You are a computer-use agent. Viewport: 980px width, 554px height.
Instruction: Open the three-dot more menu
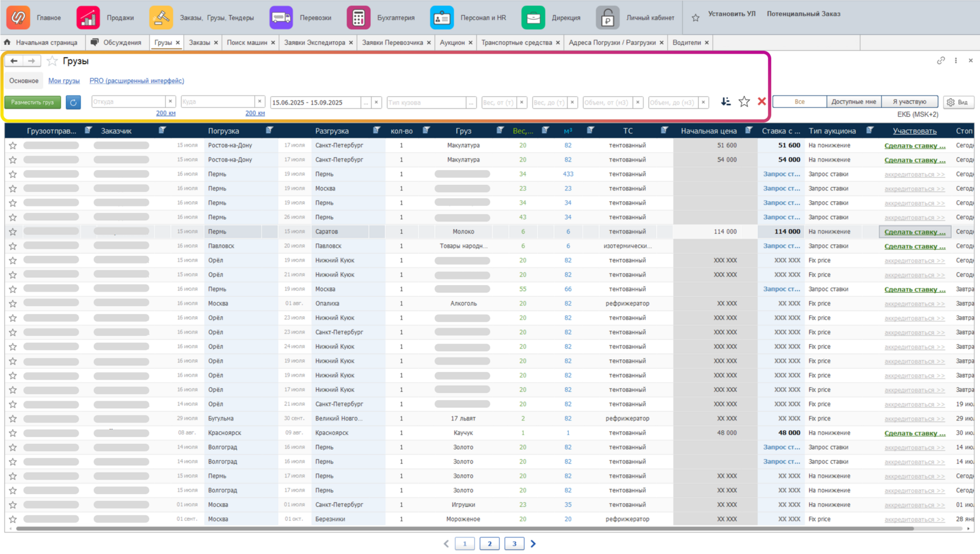click(956, 61)
